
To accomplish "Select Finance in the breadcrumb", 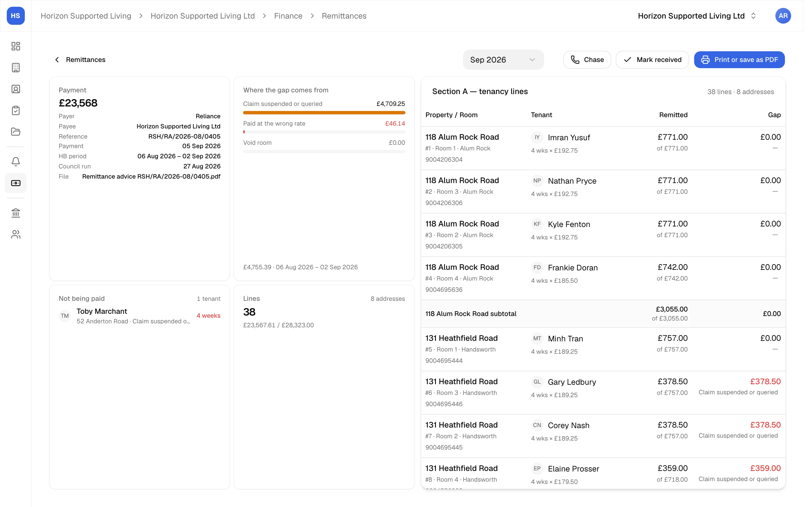I will 288,16.
